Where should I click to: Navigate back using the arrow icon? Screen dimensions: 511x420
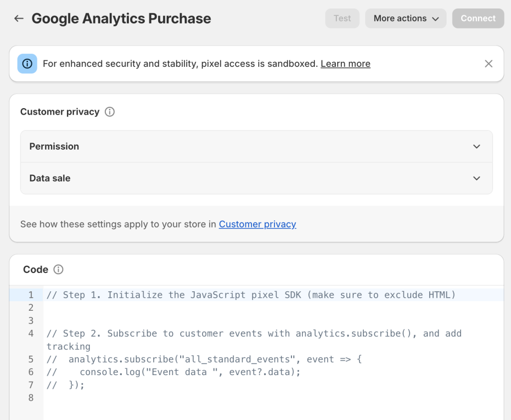18,18
